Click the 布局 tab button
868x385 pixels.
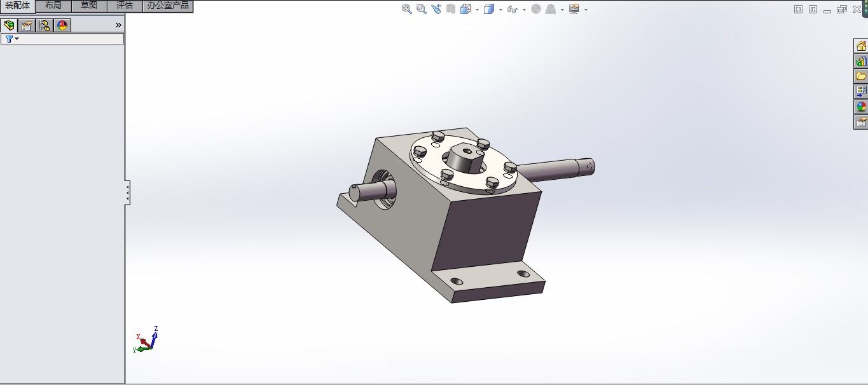coord(53,5)
